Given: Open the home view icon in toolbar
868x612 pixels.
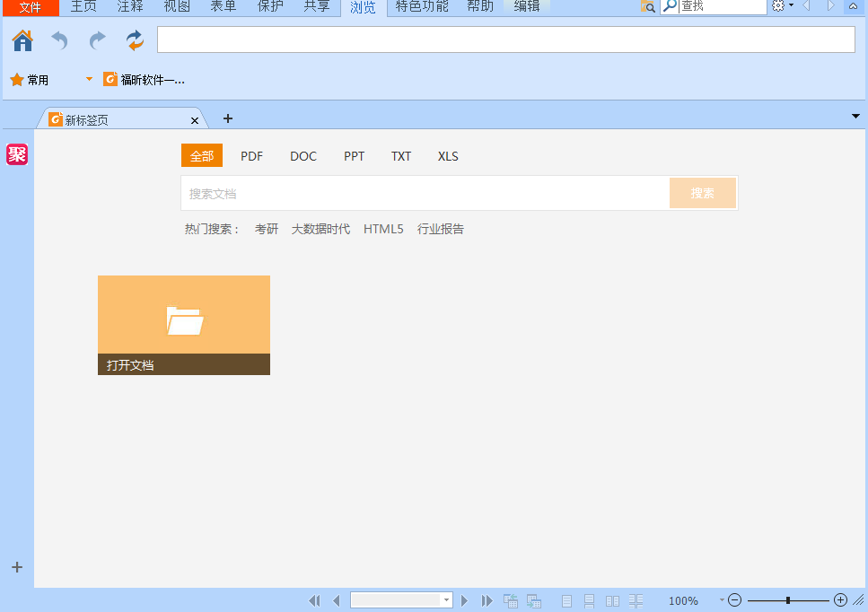Looking at the screenshot, I should click(x=22, y=40).
